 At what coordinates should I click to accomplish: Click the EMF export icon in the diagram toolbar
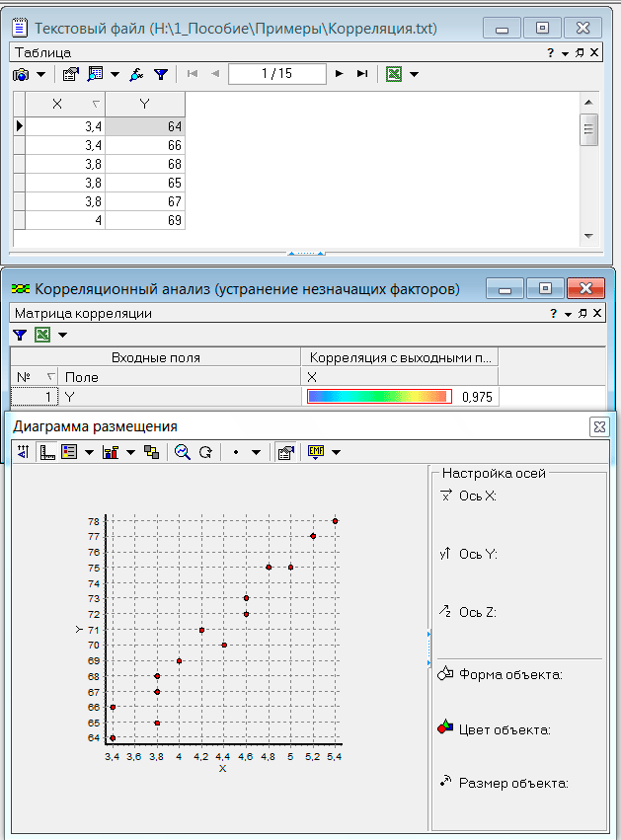point(316,452)
